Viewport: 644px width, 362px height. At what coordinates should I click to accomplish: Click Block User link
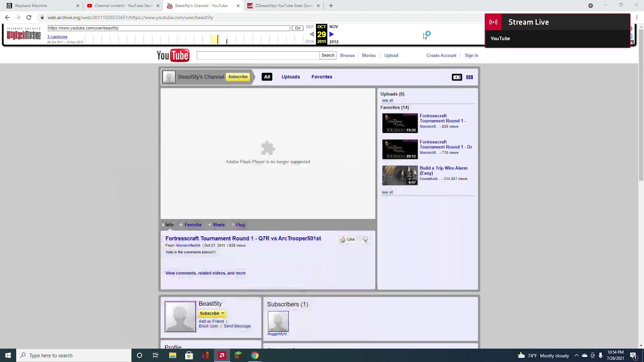[x=208, y=326]
